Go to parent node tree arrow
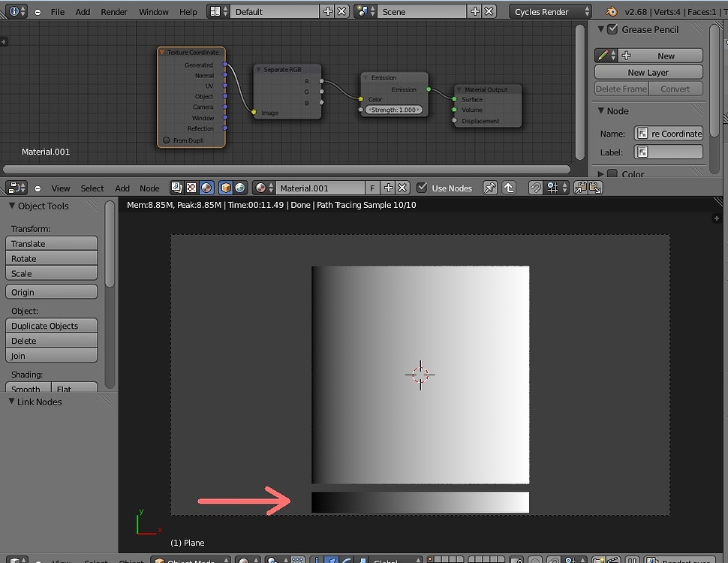This screenshot has height=563, width=728. [x=510, y=188]
